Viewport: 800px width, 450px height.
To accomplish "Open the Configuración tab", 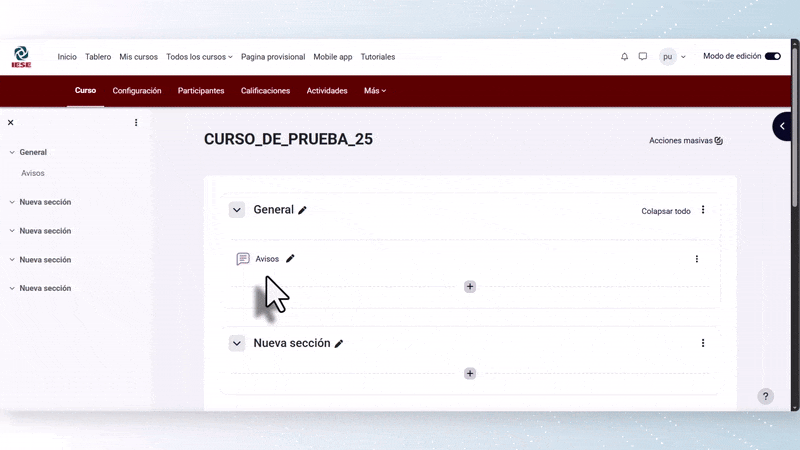I will pos(137,91).
